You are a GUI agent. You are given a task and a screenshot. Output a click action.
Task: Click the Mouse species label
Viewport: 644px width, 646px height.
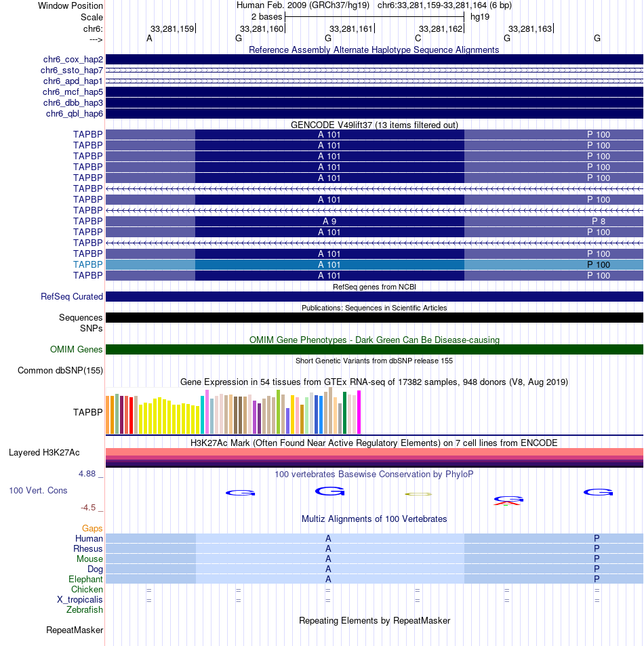click(89, 559)
